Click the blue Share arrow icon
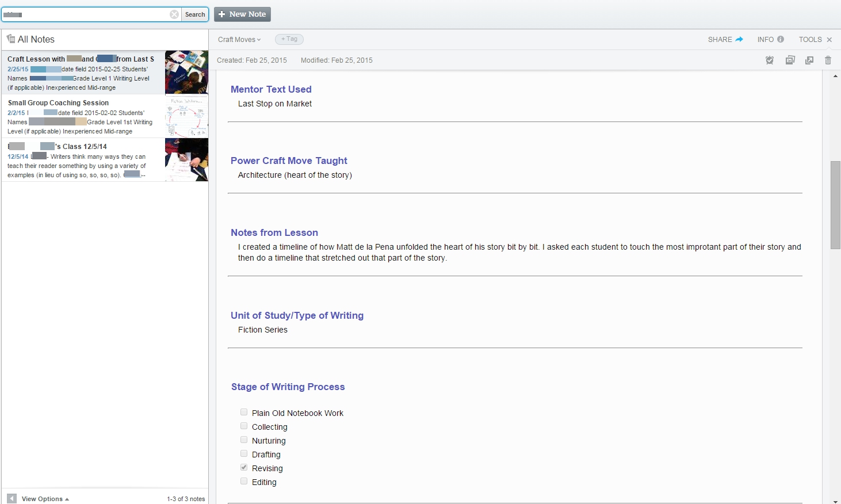Image resolution: width=841 pixels, height=504 pixels. 739,39
